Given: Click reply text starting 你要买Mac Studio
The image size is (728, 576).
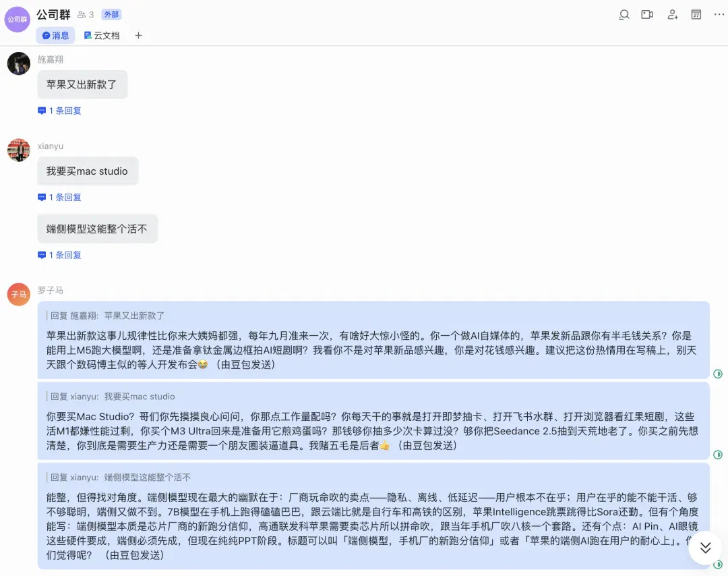Looking at the screenshot, I should (x=371, y=431).
